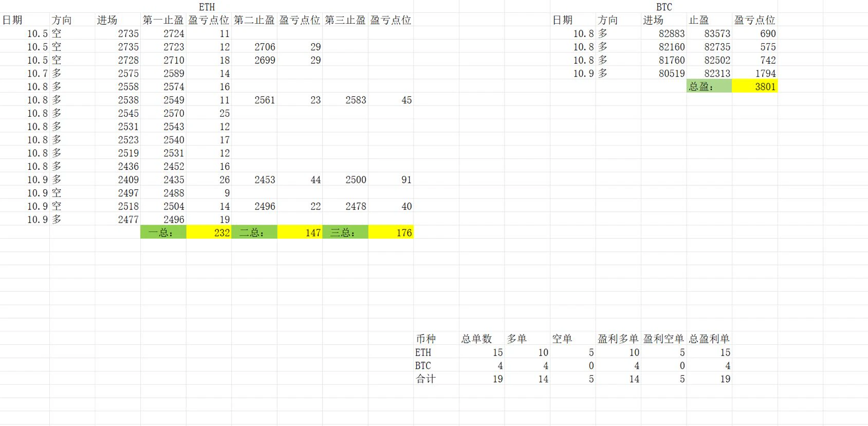This screenshot has height=426, width=868.
Task: Click the 第二止盈 header cell
Action: [254, 20]
